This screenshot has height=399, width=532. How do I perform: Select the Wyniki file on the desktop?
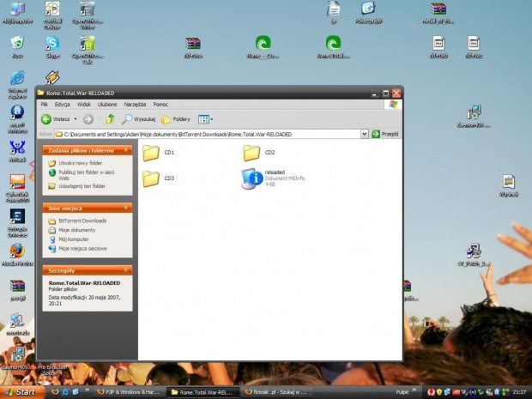click(x=509, y=185)
